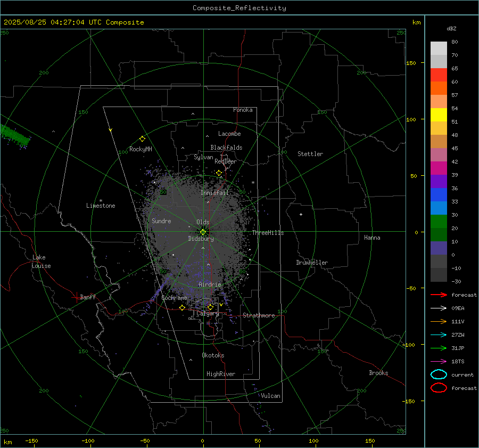
Task: Click the Stettler city label
Action: pyautogui.click(x=310, y=154)
